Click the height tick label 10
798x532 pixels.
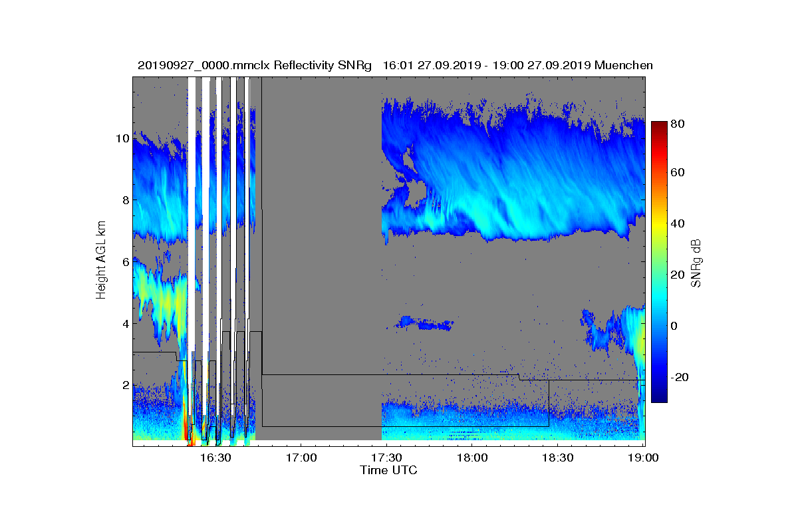tap(122, 139)
